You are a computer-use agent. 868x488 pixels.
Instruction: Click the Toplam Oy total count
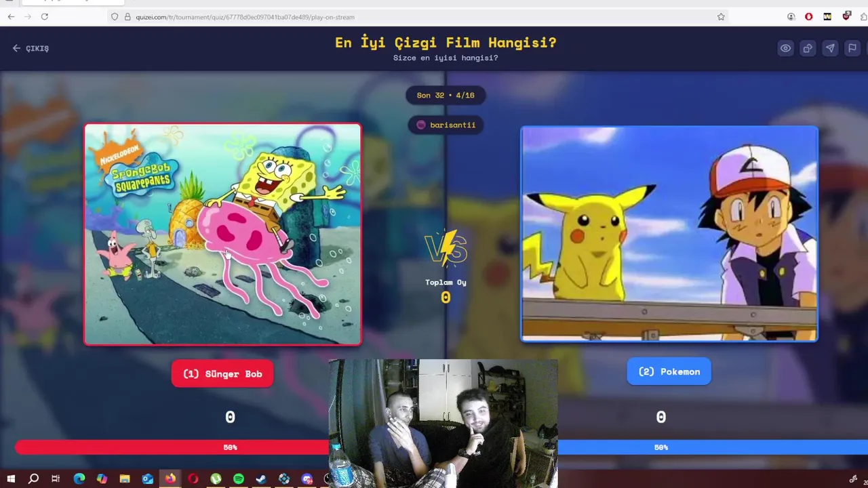(x=446, y=297)
